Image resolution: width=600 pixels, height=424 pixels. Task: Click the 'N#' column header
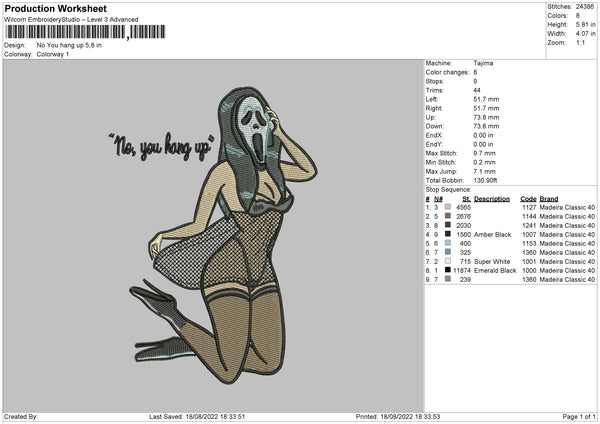click(x=438, y=199)
